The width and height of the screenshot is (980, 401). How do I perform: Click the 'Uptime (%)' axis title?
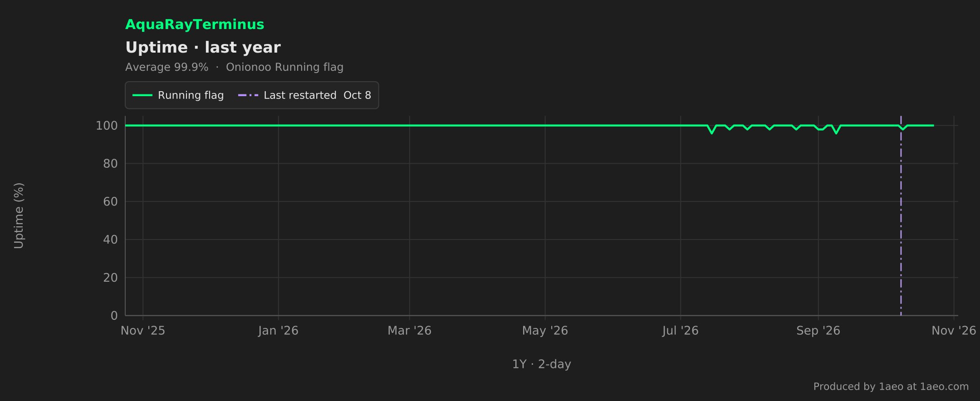click(x=19, y=216)
